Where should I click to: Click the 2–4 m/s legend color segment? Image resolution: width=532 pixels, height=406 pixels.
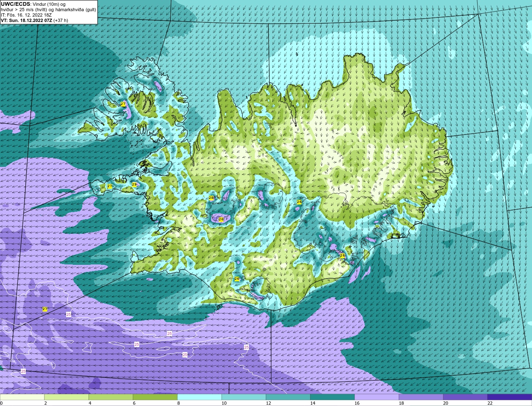point(66,397)
